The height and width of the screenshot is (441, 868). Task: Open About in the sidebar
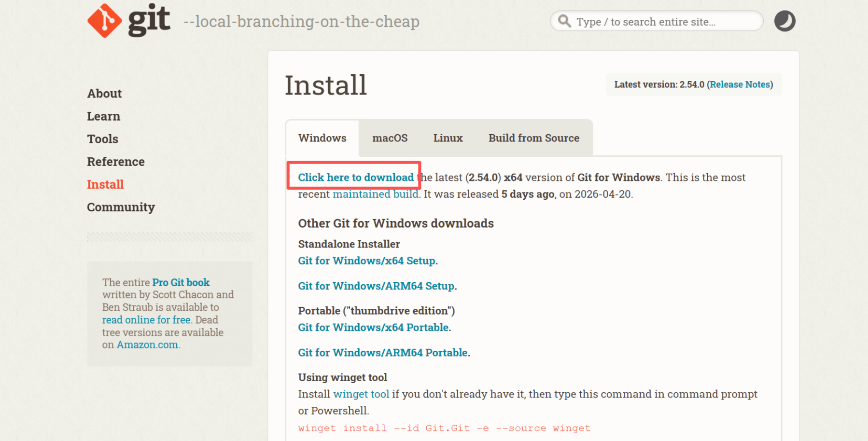[x=104, y=94]
